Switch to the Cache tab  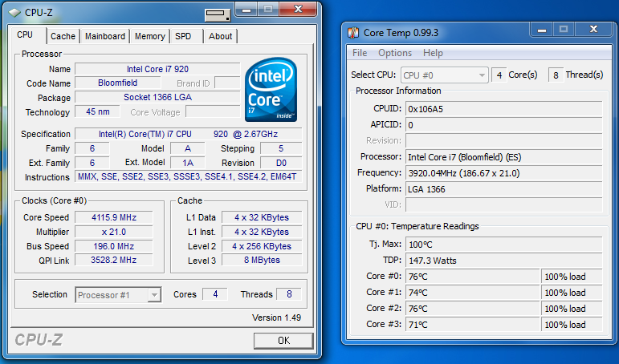(x=63, y=36)
